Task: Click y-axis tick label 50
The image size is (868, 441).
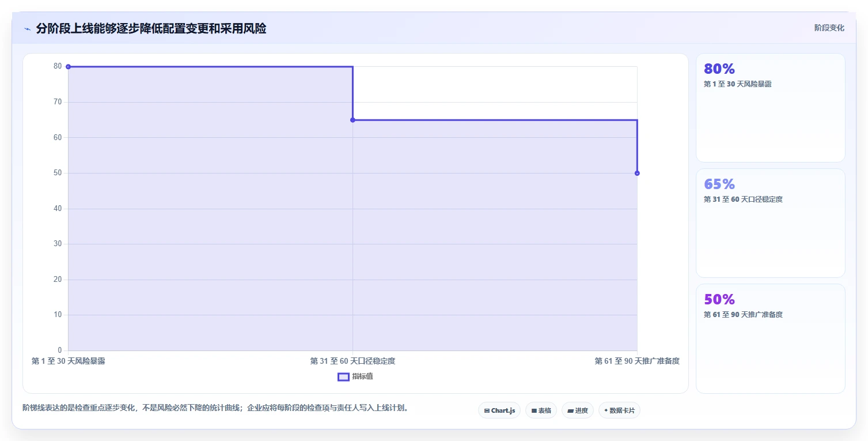Action: pos(58,173)
